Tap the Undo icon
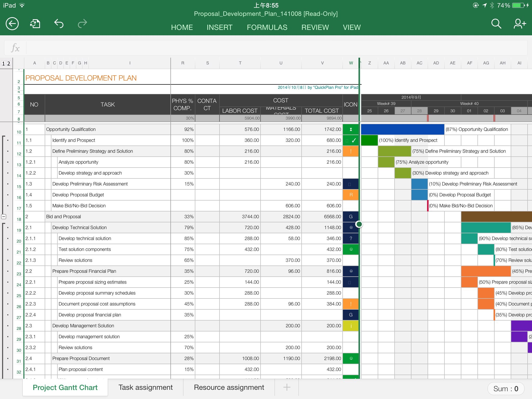The width and height of the screenshot is (532, 399). pos(59,24)
